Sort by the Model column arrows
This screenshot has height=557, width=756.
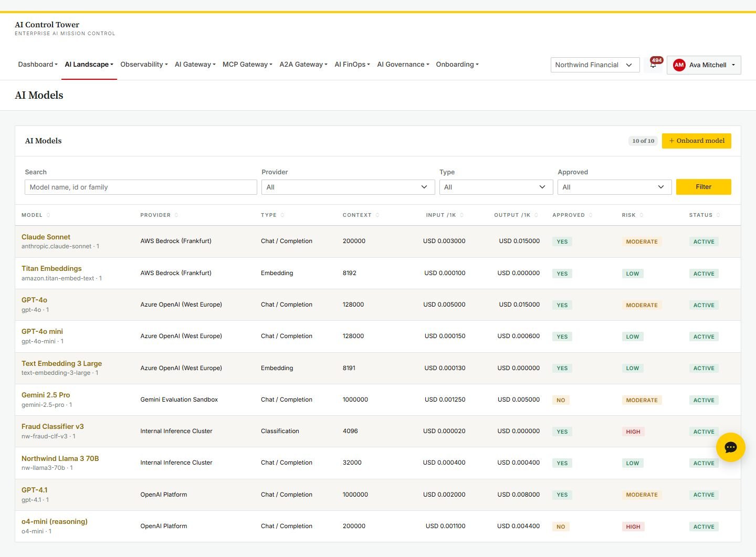pos(48,215)
